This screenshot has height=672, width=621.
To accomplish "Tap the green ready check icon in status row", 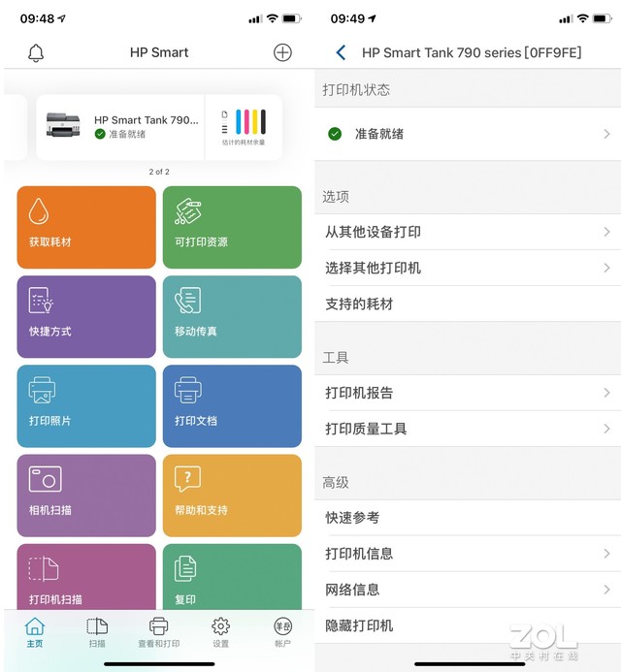I will (335, 134).
